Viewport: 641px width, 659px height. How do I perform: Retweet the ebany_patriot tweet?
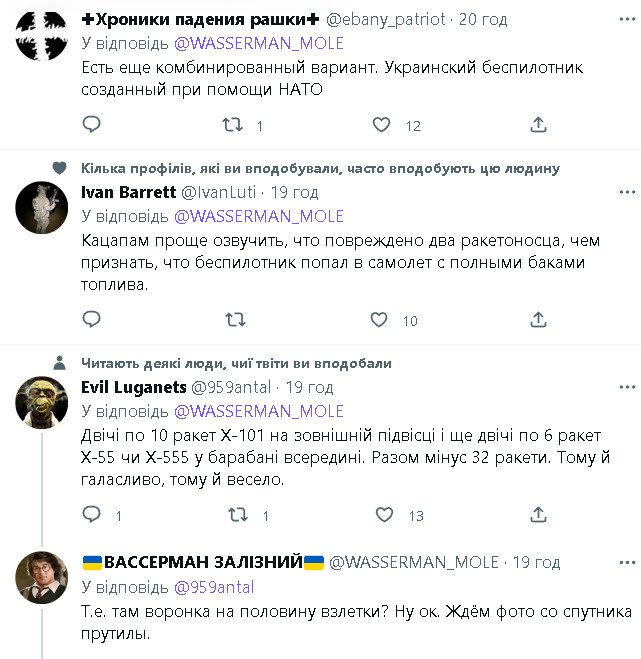click(232, 125)
